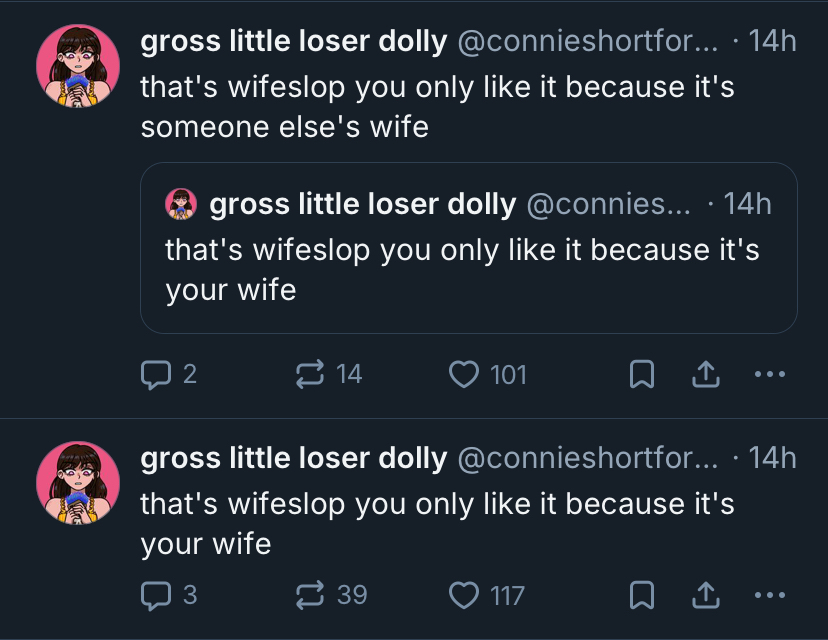828x640 pixels.
Task: Click the @connieshortfor... handle on the bottom post
Action: coord(587,459)
